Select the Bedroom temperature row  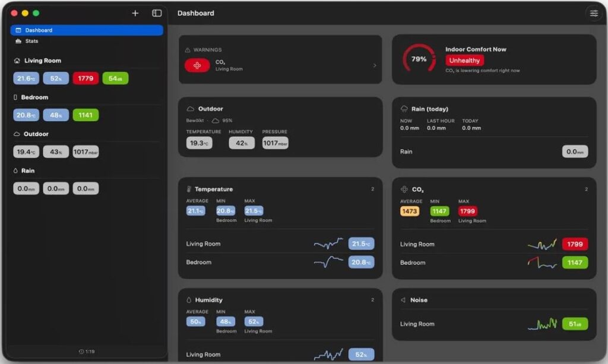(280, 262)
